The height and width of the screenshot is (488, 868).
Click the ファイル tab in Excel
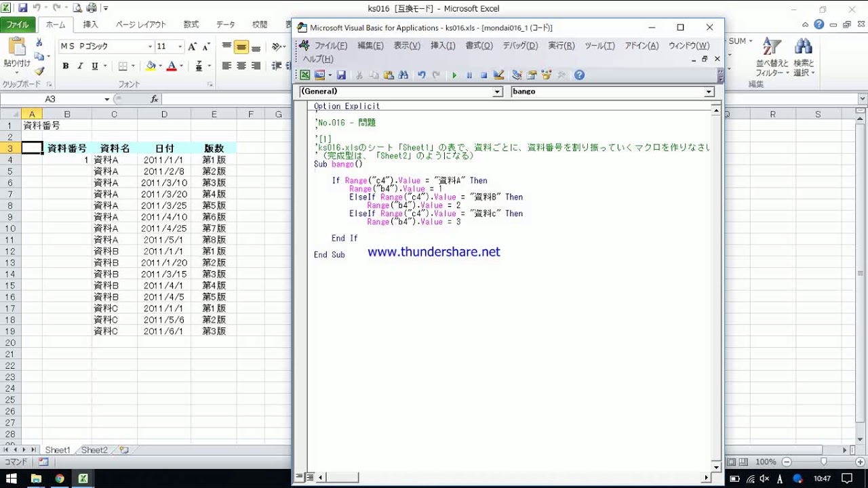(18, 24)
